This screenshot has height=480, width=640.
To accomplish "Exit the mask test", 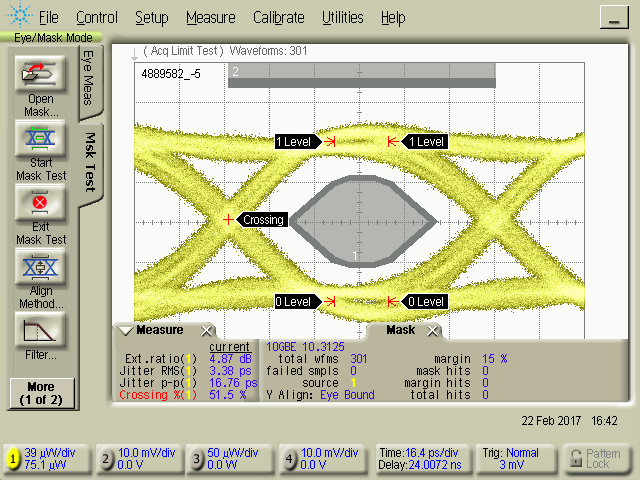I will point(40,205).
